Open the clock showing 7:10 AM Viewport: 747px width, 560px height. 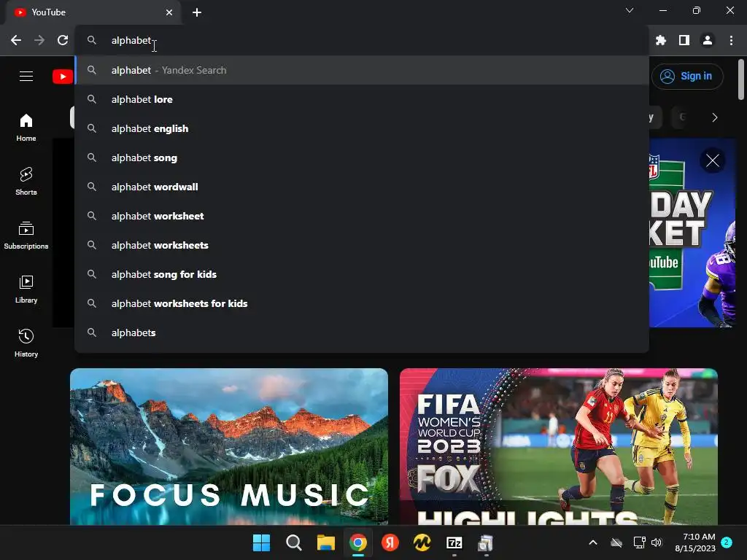(x=695, y=542)
